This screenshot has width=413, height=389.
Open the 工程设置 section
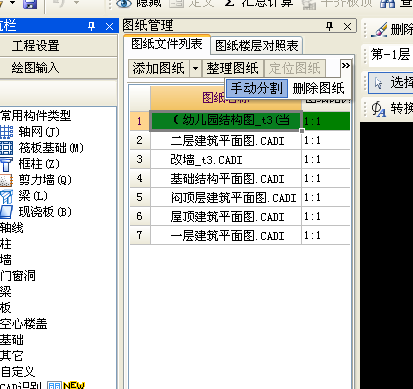[x=58, y=46]
